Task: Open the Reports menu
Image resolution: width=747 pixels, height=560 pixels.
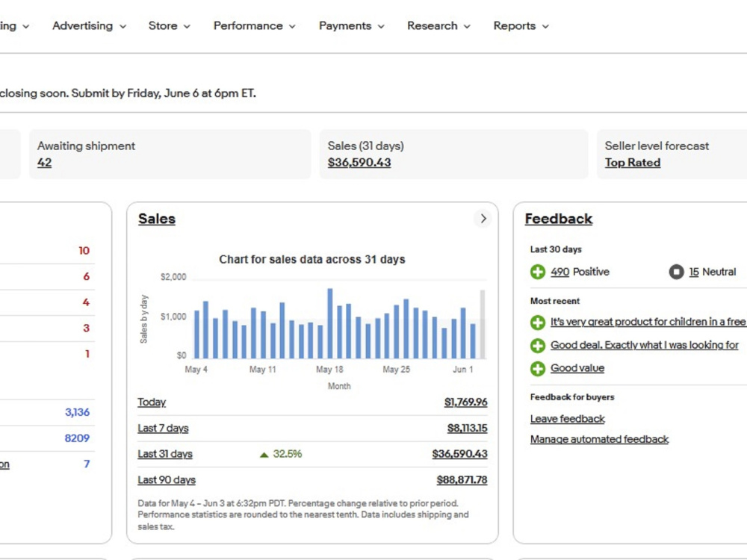Action: (521, 25)
